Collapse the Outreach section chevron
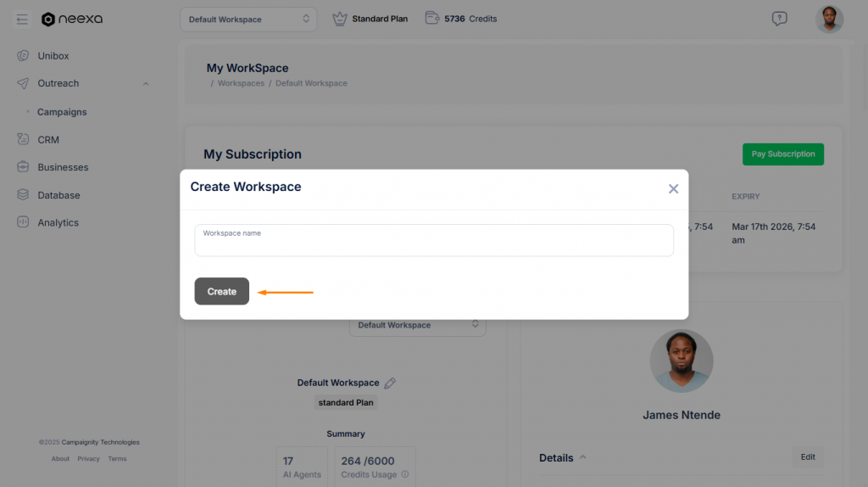Viewport: 868px width, 487px height. pos(146,84)
